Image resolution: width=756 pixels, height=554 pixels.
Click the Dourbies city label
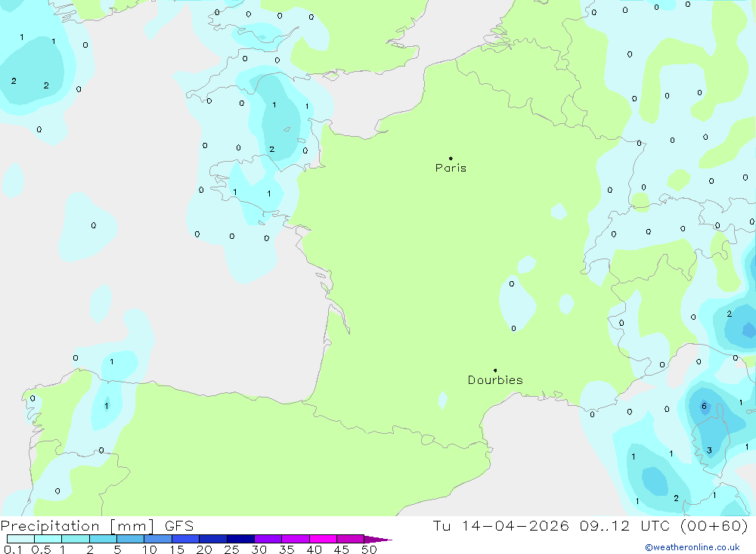coord(495,380)
